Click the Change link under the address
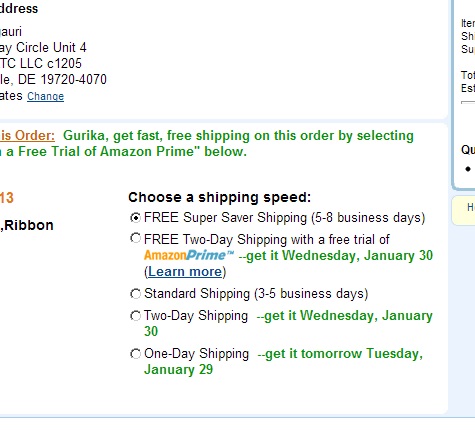Image resolution: width=475 pixels, height=431 pixels. click(45, 96)
